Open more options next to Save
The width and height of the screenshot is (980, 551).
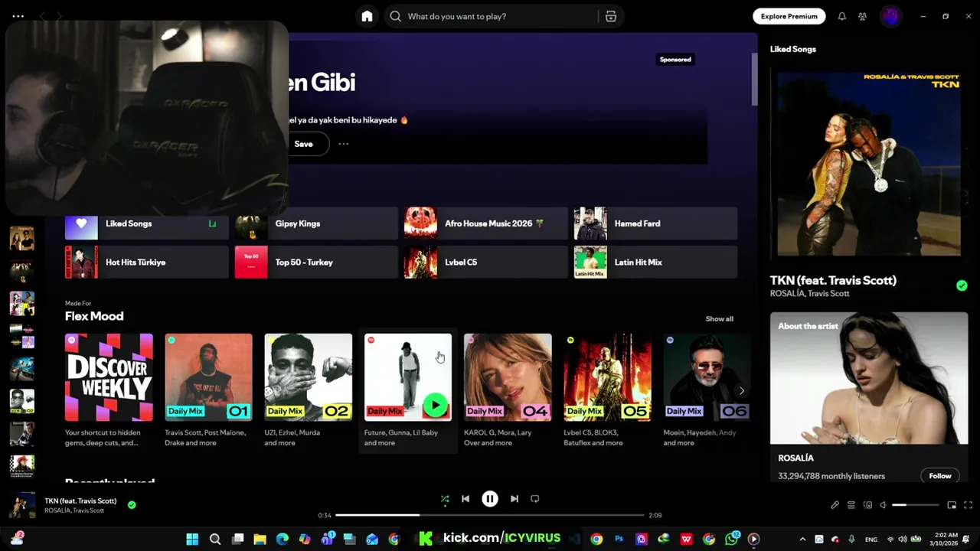[344, 144]
